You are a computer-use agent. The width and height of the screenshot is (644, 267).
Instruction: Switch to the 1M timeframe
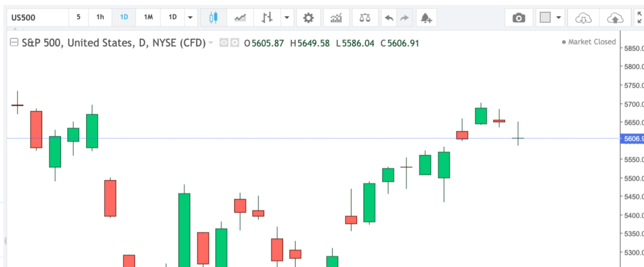tap(148, 18)
